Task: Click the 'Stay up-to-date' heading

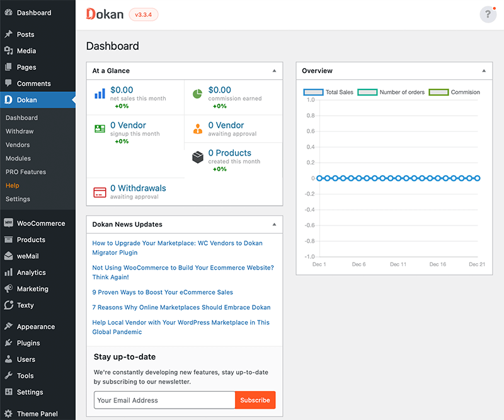Action: (x=125, y=356)
